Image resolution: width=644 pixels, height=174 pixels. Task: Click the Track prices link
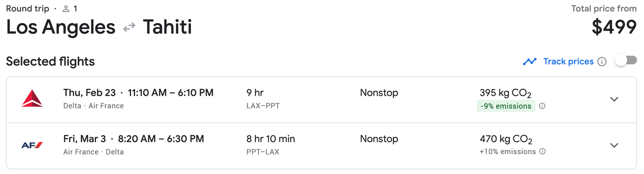click(568, 61)
